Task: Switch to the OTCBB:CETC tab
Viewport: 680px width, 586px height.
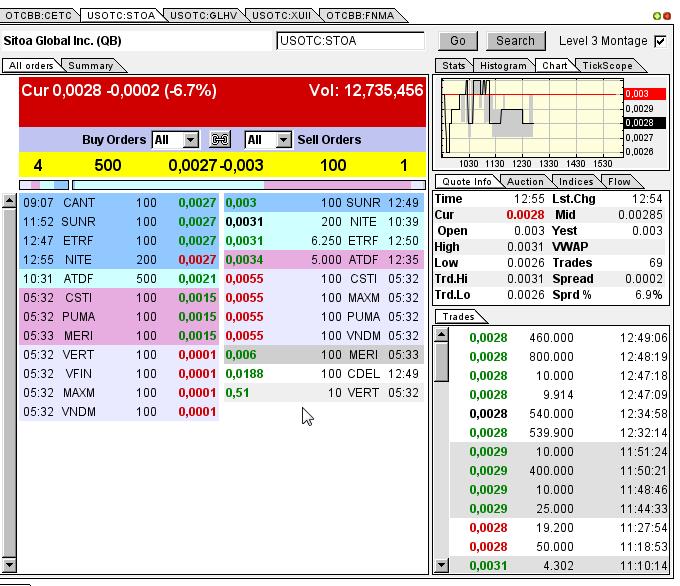Action: (40, 15)
